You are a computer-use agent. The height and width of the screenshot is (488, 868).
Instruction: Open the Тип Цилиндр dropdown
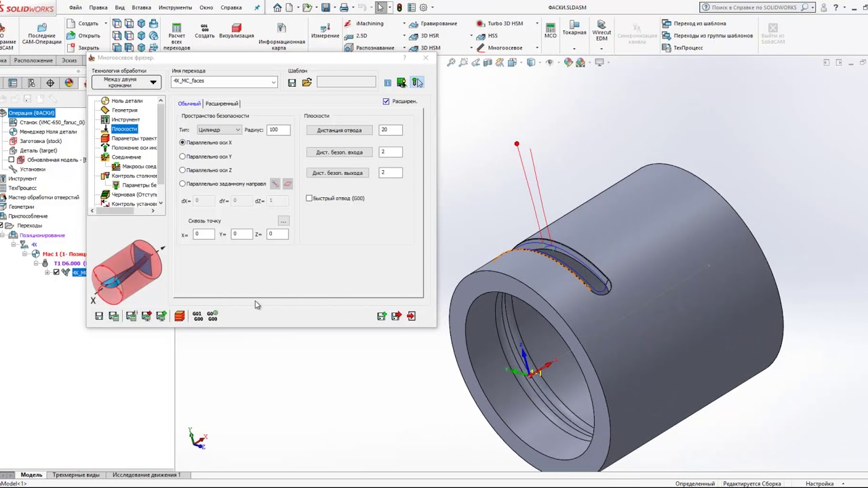pyautogui.click(x=218, y=129)
